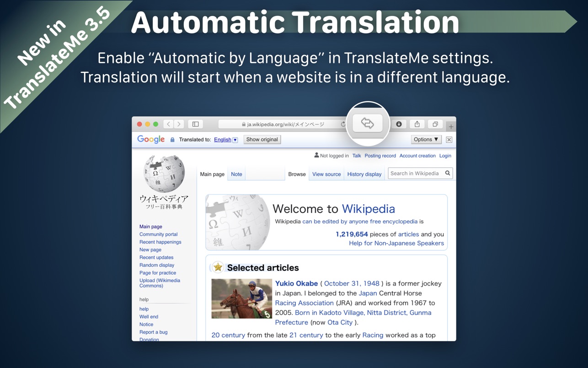
Task: Go forward with Safari's forward arrow
Action: point(179,124)
